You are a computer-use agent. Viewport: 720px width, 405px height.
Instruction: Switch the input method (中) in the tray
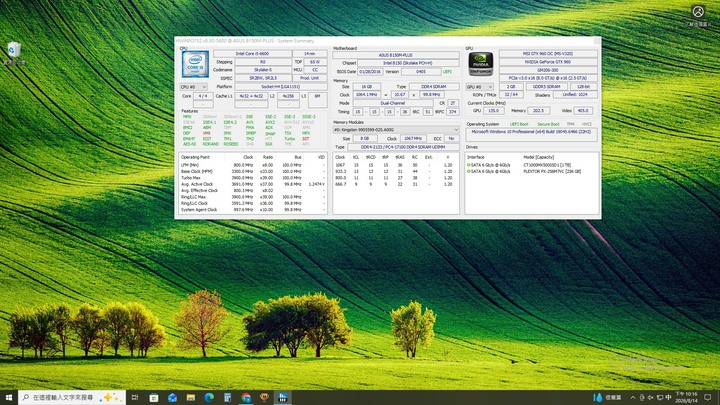coord(669,397)
